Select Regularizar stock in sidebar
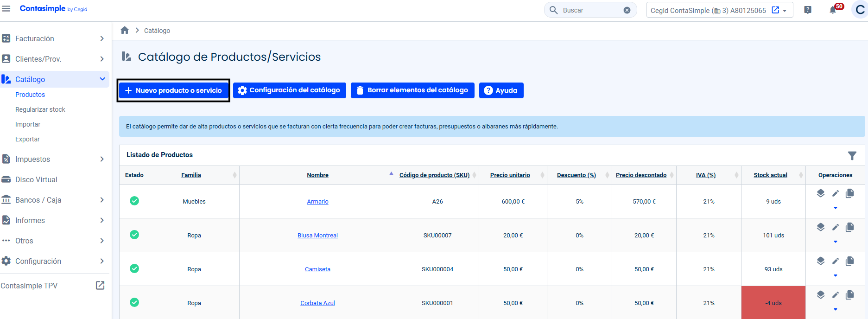Screen dimensions: 868x319 tap(40, 109)
